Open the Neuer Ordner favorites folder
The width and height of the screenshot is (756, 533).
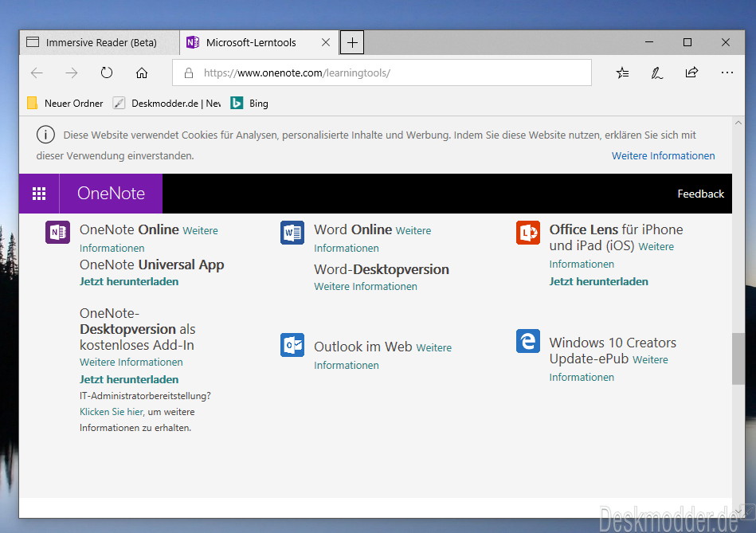click(x=65, y=104)
